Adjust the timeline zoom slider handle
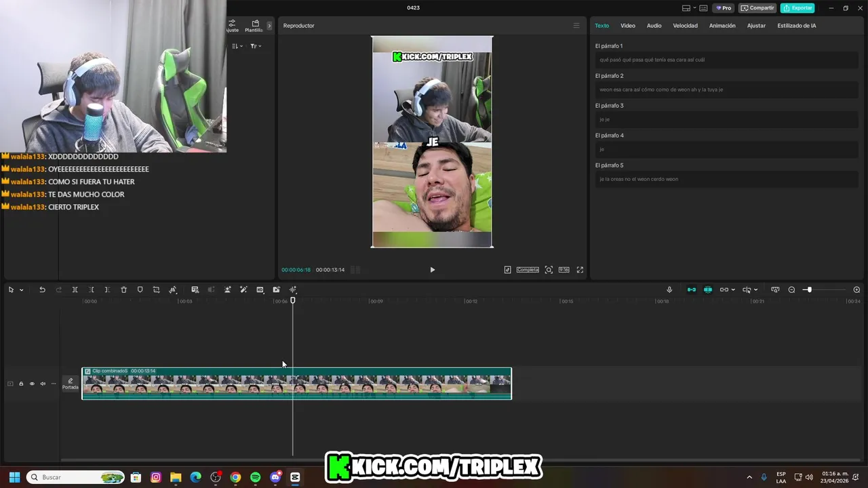The height and width of the screenshot is (488, 868). 808,289
